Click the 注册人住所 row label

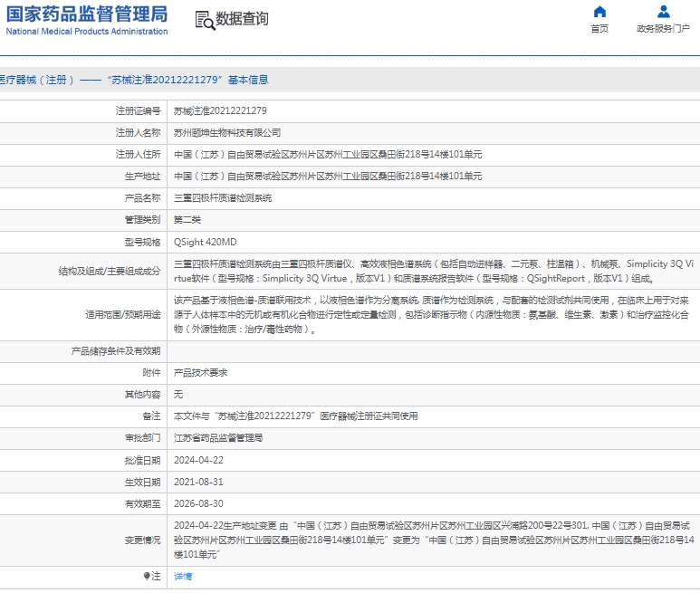(x=138, y=155)
